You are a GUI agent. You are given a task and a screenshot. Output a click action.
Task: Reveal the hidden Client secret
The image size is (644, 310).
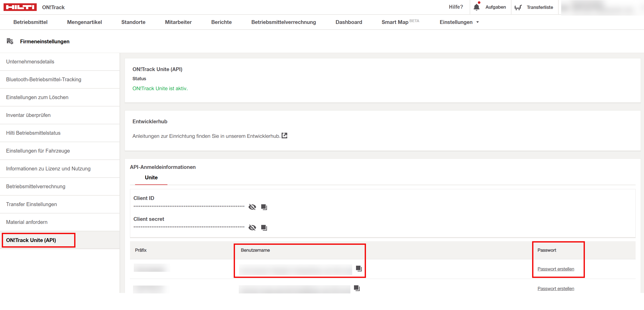[x=252, y=227]
